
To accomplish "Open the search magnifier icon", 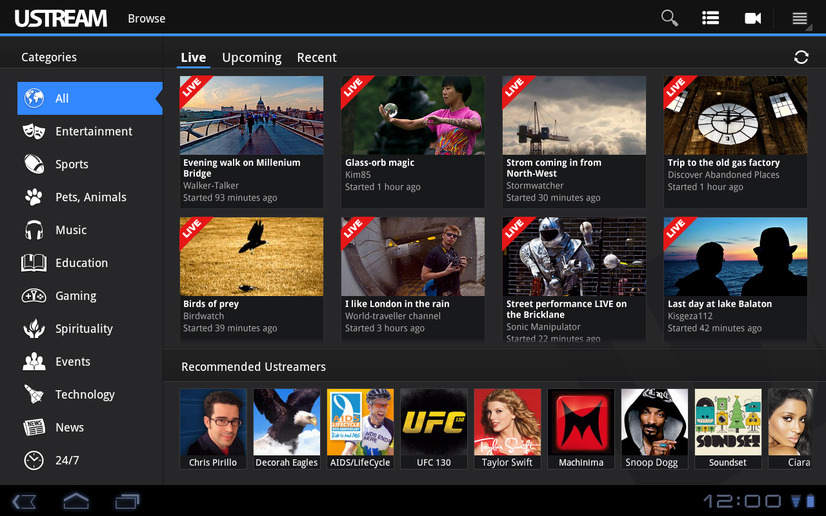I will coord(669,18).
